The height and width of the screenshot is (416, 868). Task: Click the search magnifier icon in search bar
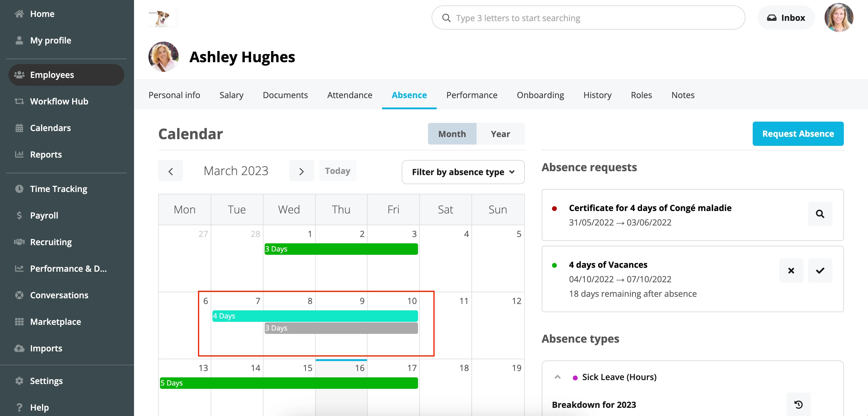(x=446, y=18)
